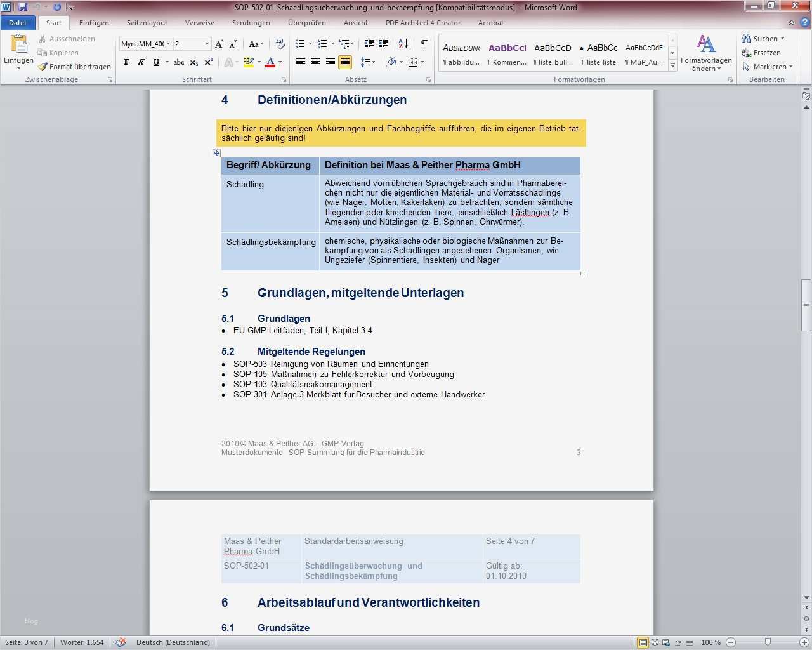The image size is (812, 650).
Task: Switch to Draft view in status bar
Action: pyautogui.click(x=689, y=642)
